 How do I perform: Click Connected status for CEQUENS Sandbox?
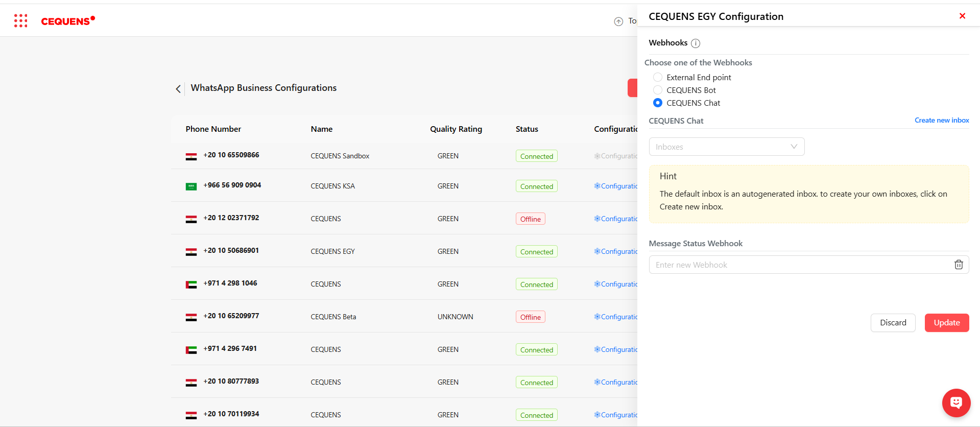537,156
